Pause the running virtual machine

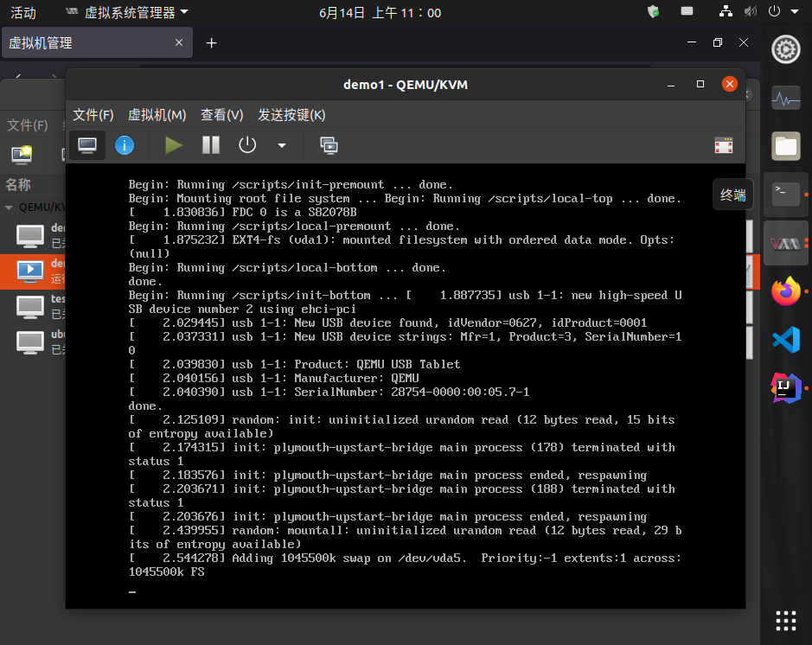tap(211, 145)
